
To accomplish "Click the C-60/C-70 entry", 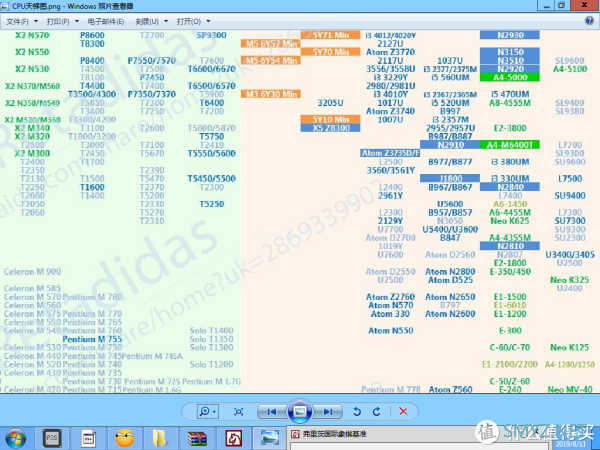I will [x=510, y=347].
